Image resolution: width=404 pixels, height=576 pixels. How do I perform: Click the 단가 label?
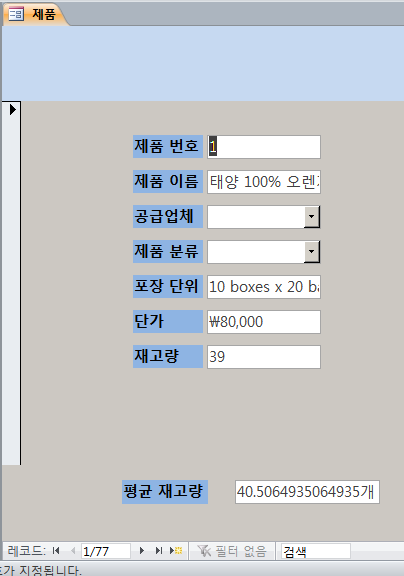(168, 321)
